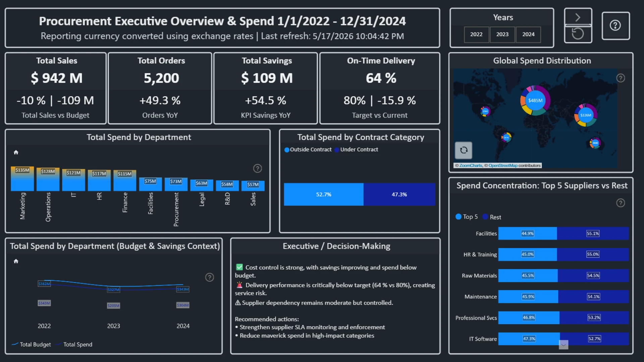Open help icon in Spend Concentration panel
Image resolution: width=644 pixels, height=362 pixels.
pyautogui.click(x=621, y=203)
